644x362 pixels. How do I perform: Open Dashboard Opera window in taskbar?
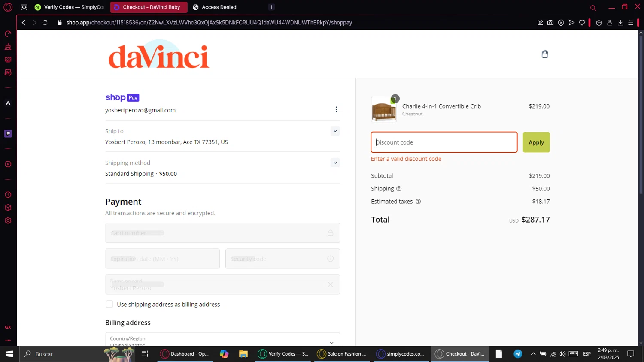tap(185, 354)
